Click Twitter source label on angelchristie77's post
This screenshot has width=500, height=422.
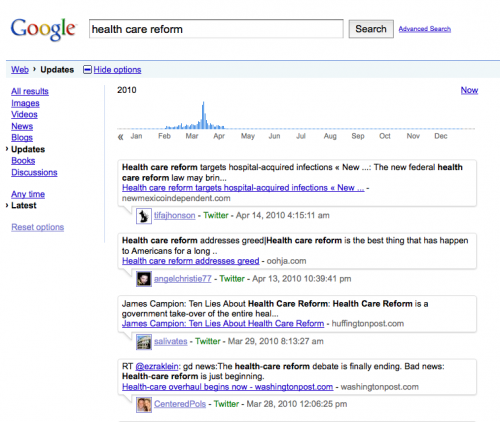point(232,279)
